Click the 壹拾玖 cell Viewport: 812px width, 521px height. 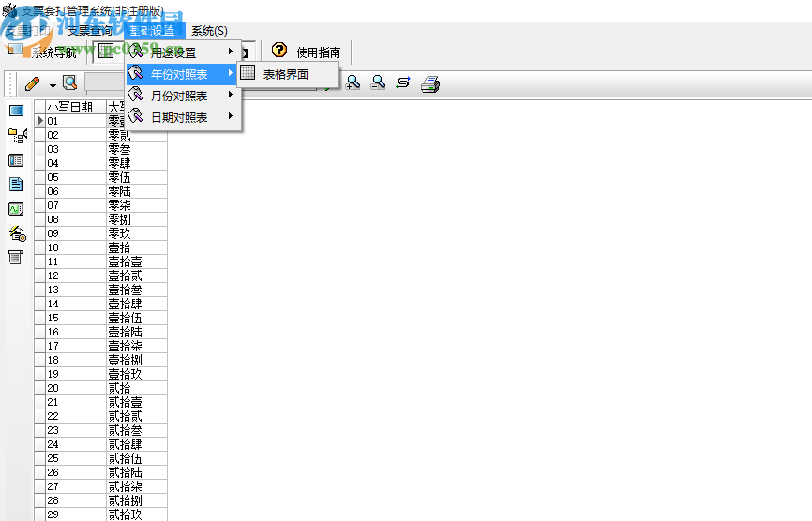(137, 374)
